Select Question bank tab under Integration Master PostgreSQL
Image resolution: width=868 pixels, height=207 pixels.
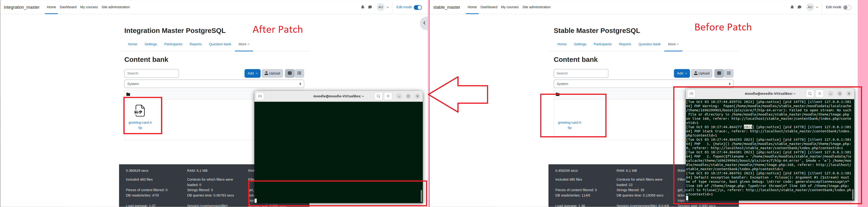(x=220, y=44)
